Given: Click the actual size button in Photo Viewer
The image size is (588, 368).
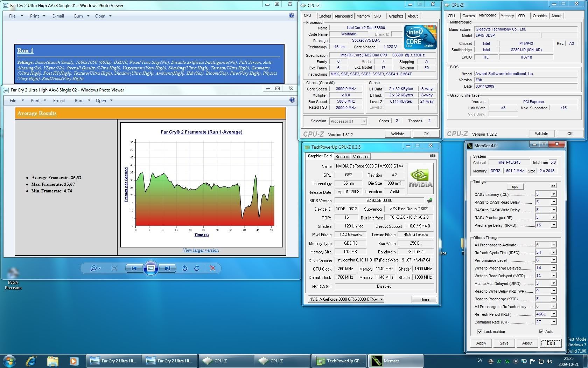Looking at the screenshot, I should 114,268.
